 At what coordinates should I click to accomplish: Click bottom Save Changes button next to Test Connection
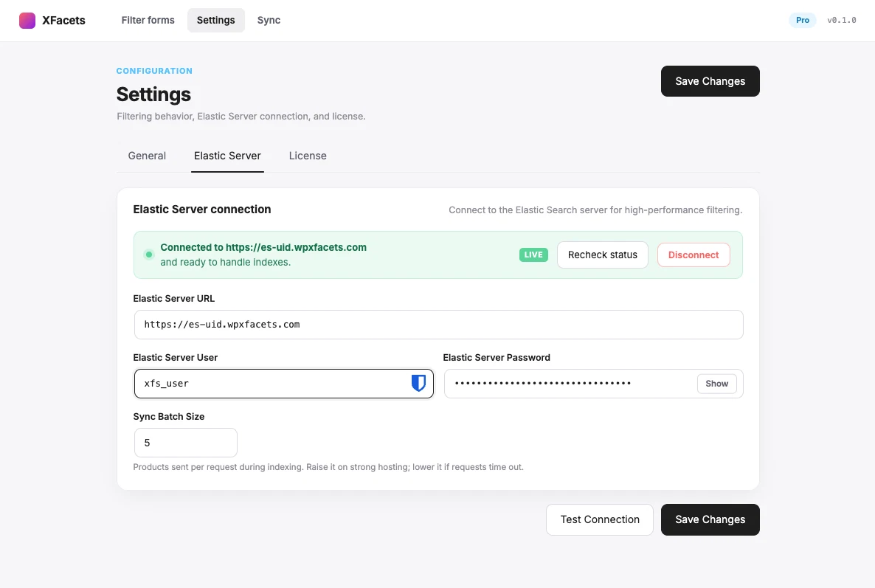click(710, 519)
